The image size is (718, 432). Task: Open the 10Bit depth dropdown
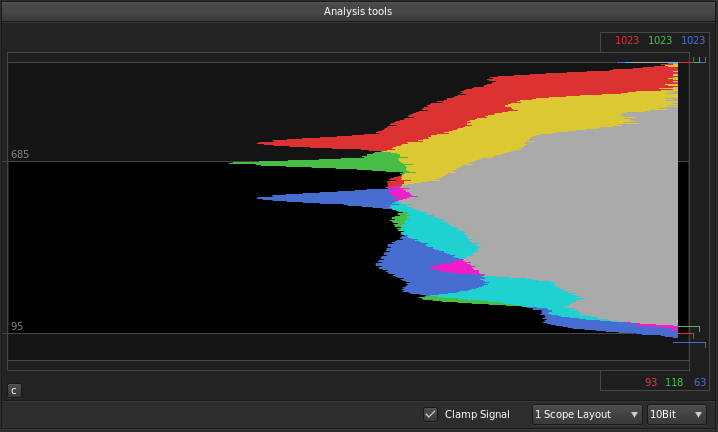676,414
